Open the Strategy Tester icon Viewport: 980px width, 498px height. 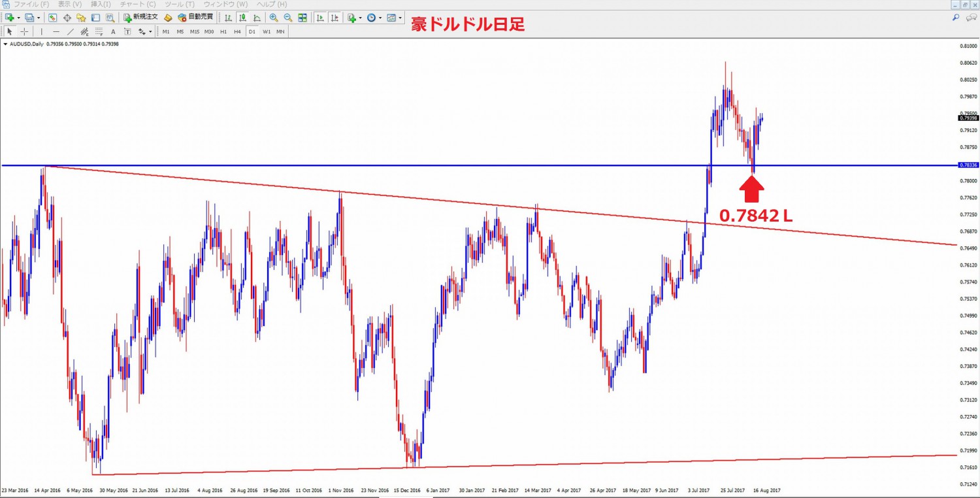tap(110, 18)
